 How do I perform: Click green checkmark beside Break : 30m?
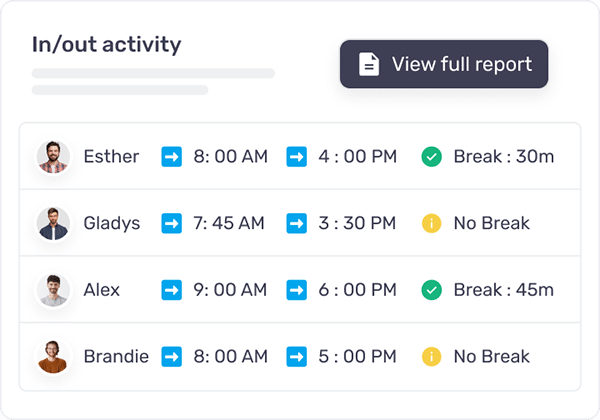point(431,156)
